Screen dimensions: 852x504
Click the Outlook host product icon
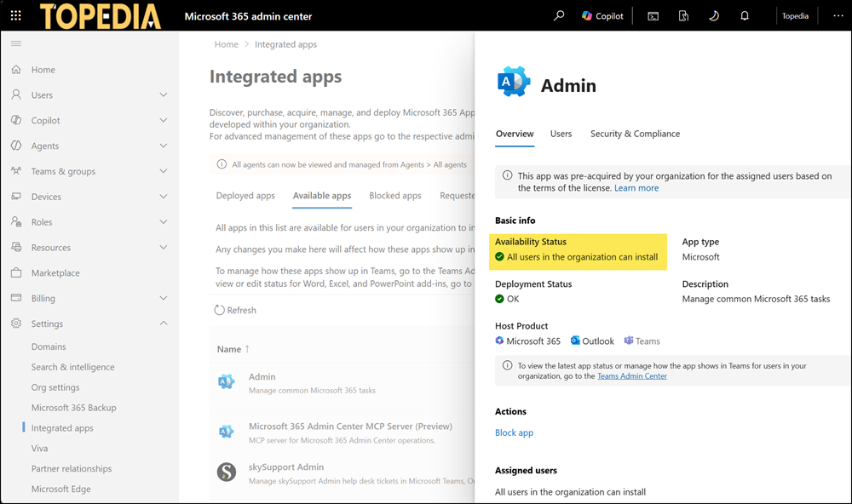coord(575,341)
